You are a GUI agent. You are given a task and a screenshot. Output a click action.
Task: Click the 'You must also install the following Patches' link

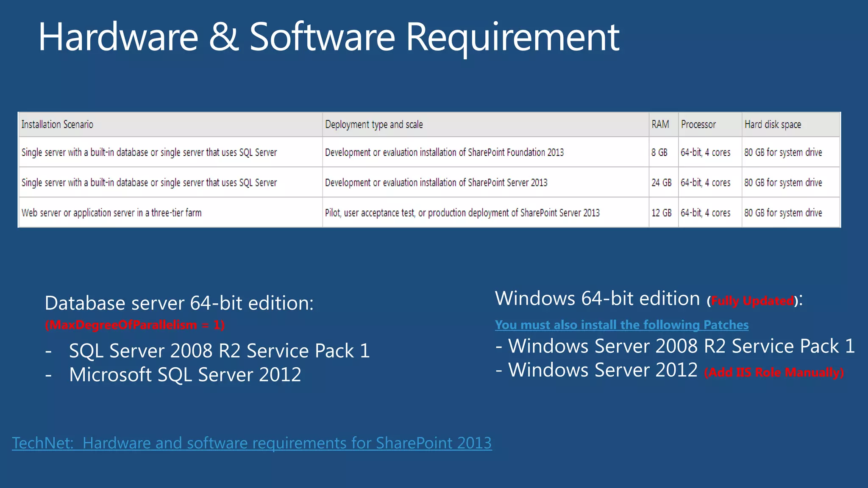pyautogui.click(x=621, y=325)
